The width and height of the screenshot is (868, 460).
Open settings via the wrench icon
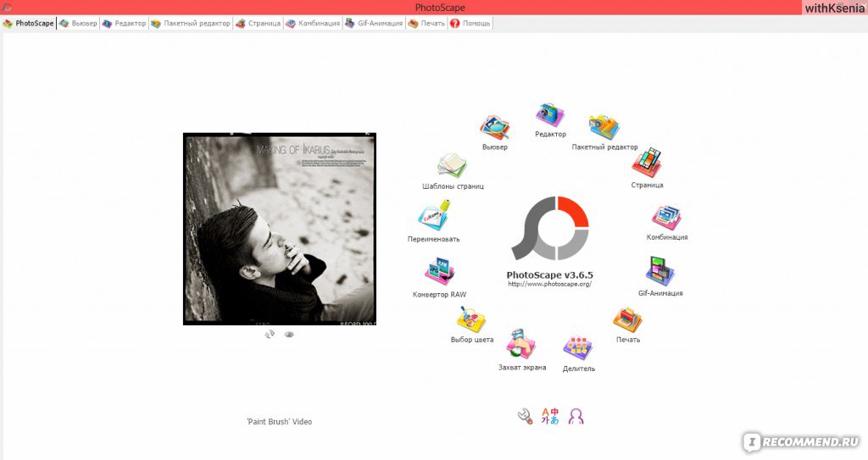coord(525,416)
